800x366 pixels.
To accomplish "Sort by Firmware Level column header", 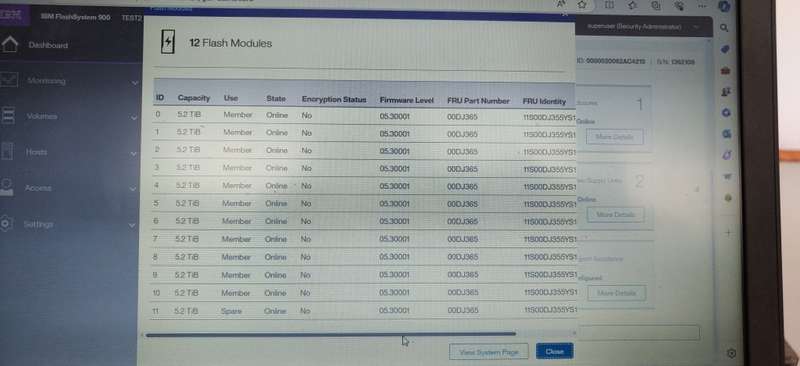I will pyautogui.click(x=407, y=101).
